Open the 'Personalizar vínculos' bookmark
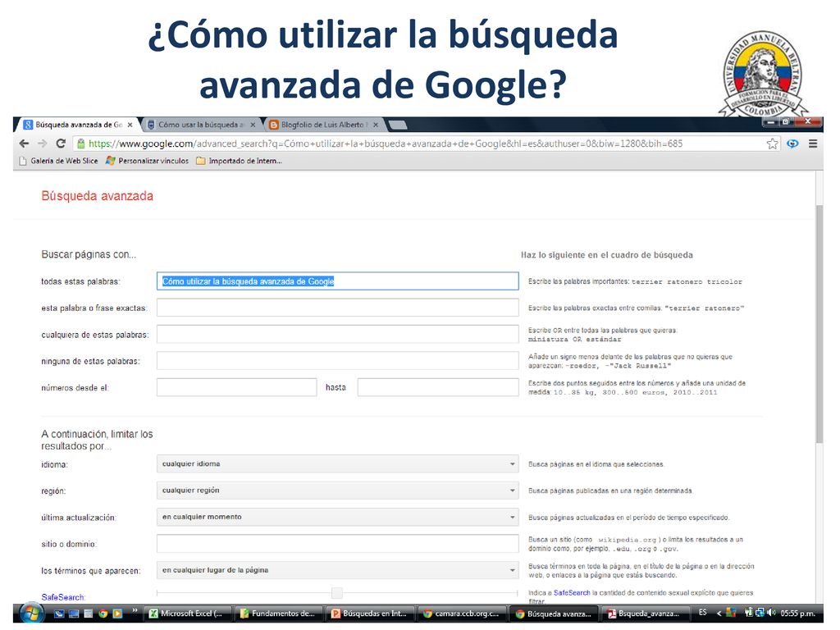Image resolution: width=840 pixels, height=630 pixels. (x=148, y=161)
